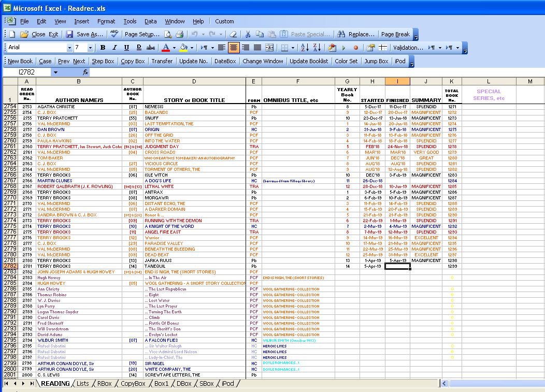Open the font name dropdown showing Arial

[x=69, y=48]
